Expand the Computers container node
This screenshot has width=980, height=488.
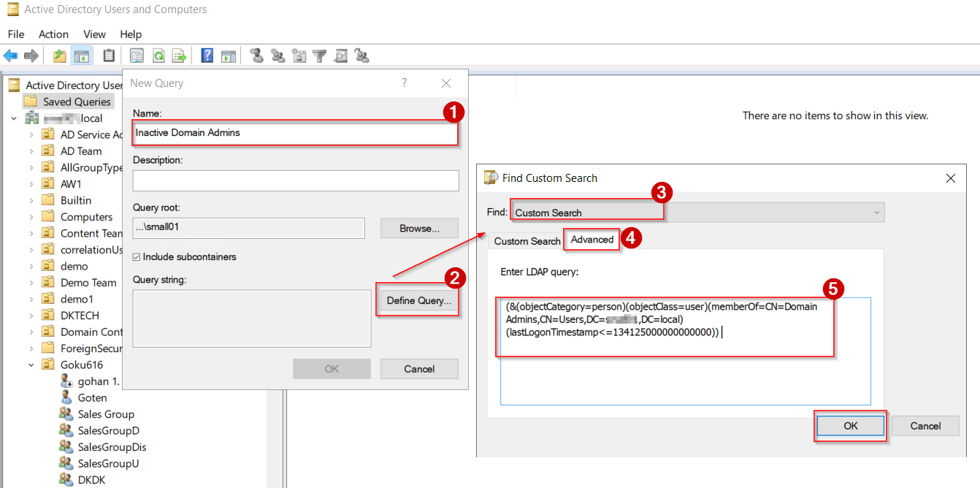click(31, 217)
